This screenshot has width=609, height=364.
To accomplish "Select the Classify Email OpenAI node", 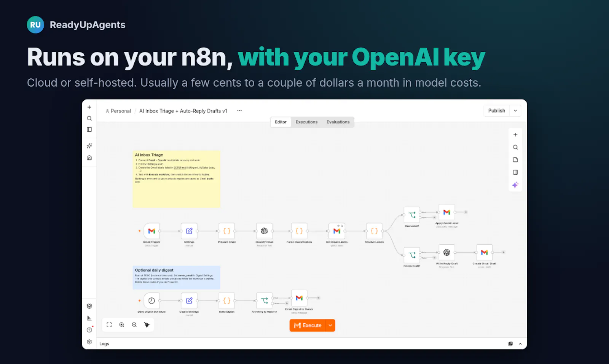I will [264, 231].
